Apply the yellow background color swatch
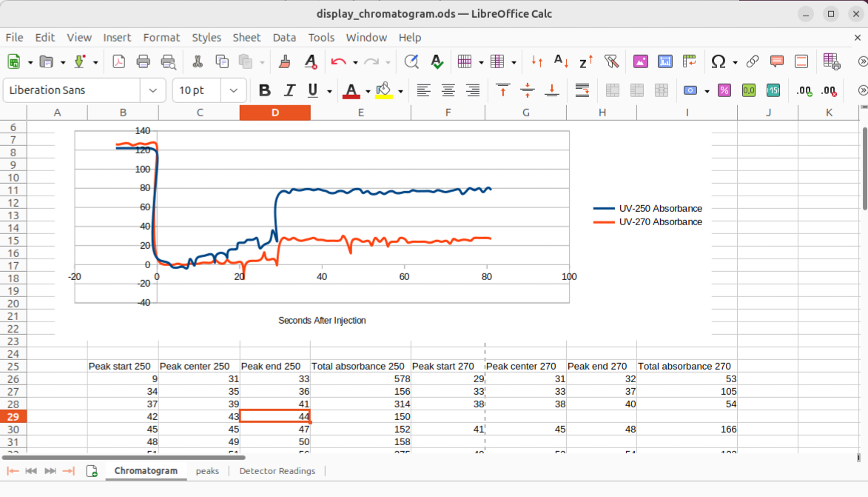 tap(383, 90)
